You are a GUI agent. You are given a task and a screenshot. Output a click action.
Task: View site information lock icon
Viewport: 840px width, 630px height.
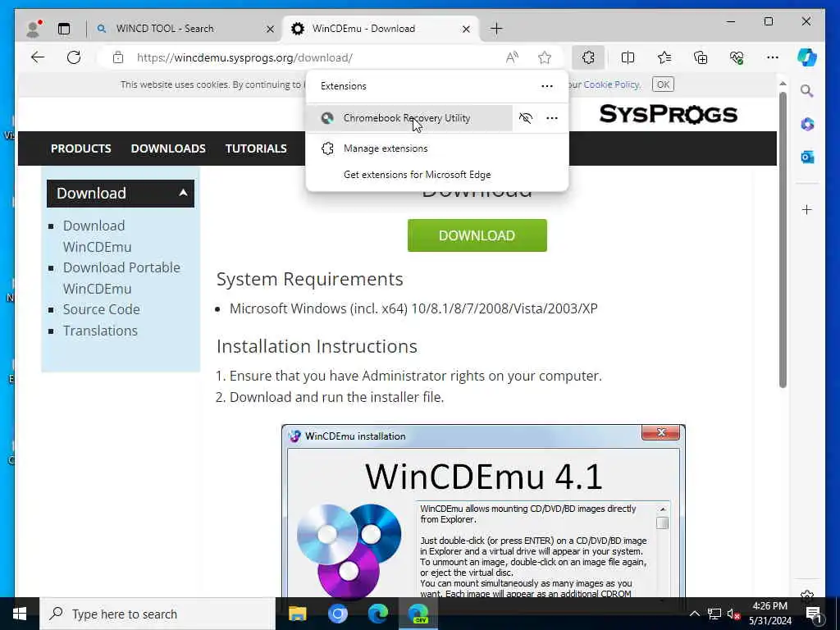118,57
